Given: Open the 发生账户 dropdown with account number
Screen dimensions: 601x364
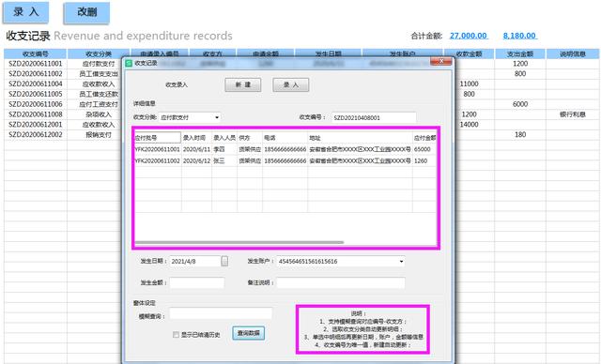Looking at the screenshot, I should (341, 262).
